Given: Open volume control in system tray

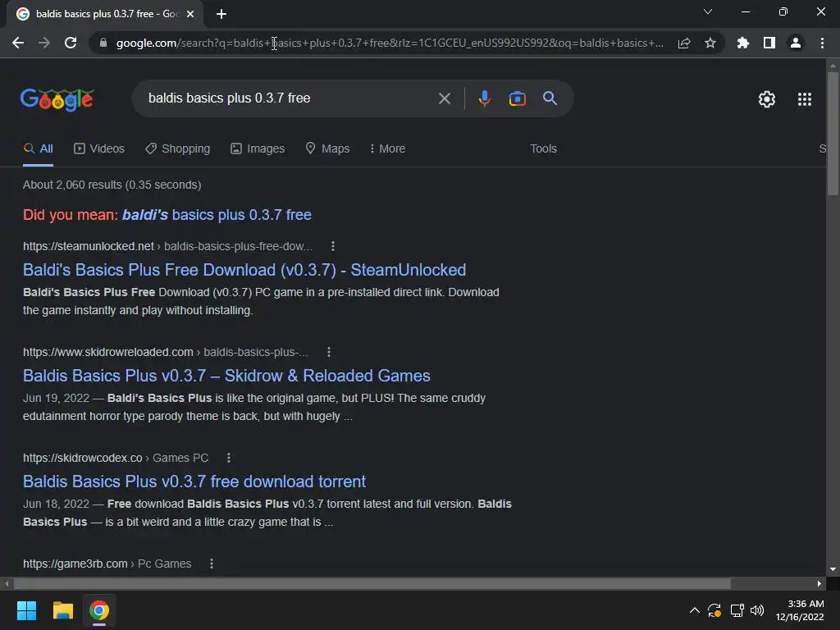Looking at the screenshot, I should click(x=757, y=610).
